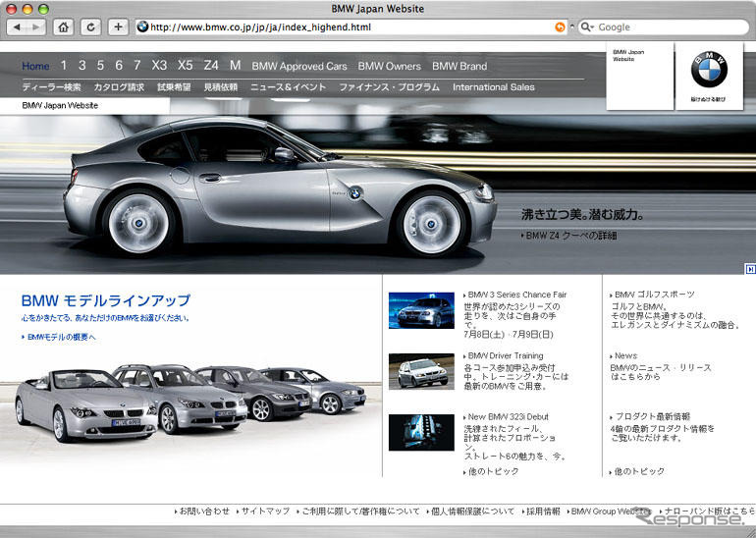The height and width of the screenshot is (538, 756).
Task: Reload the page with the refresh button
Action: (x=90, y=27)
